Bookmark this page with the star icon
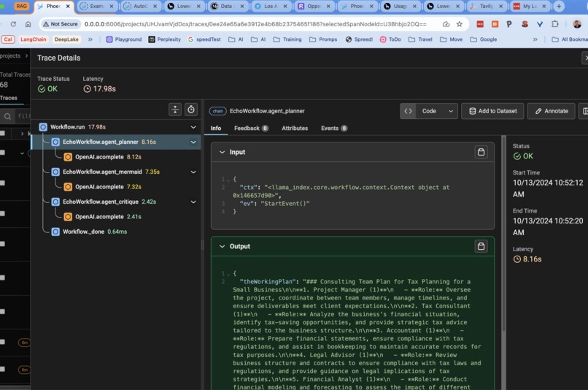The image size is (588, 390). pos(460,24)
